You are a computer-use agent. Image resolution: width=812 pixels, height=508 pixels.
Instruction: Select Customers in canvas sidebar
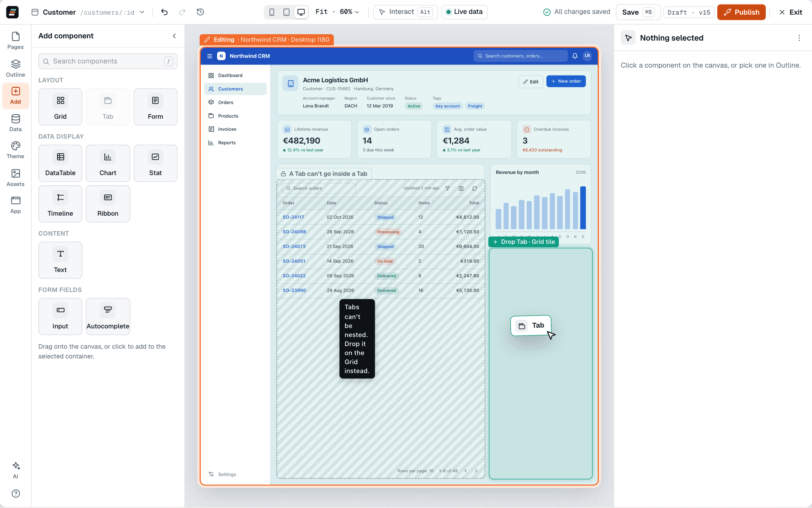235,89
